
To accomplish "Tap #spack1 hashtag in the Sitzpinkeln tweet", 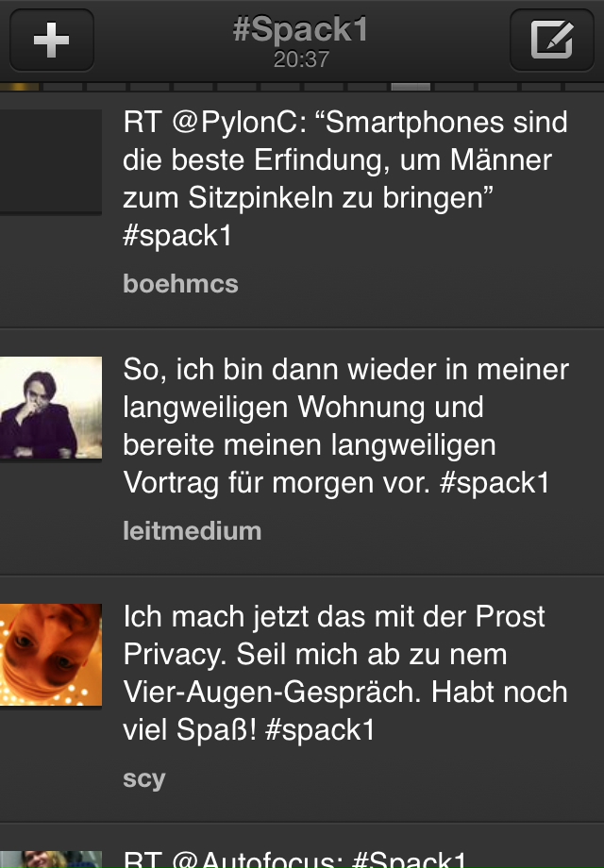I will (177, 235).
